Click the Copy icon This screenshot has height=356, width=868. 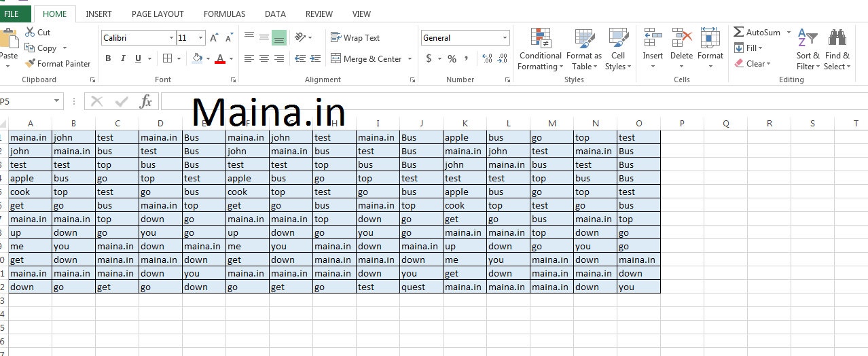click(x=30, y=48)
